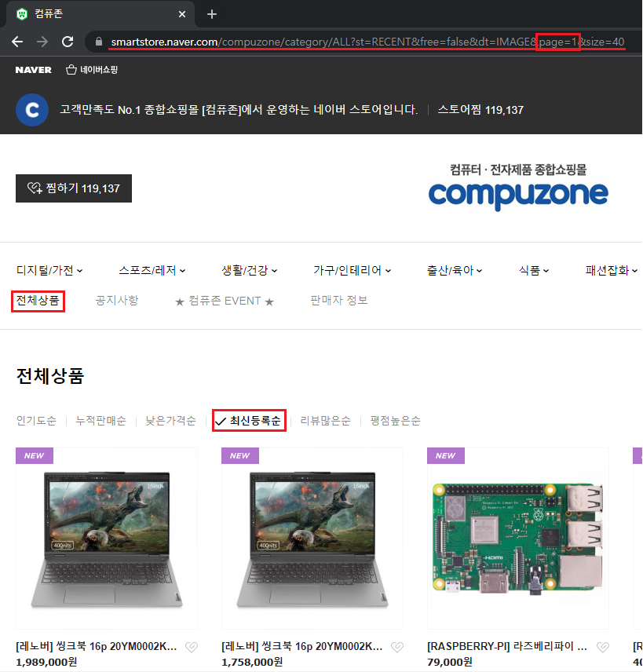
Task: Expand the 스포츠/레저 category dropdown
Action: pos(152,270)
